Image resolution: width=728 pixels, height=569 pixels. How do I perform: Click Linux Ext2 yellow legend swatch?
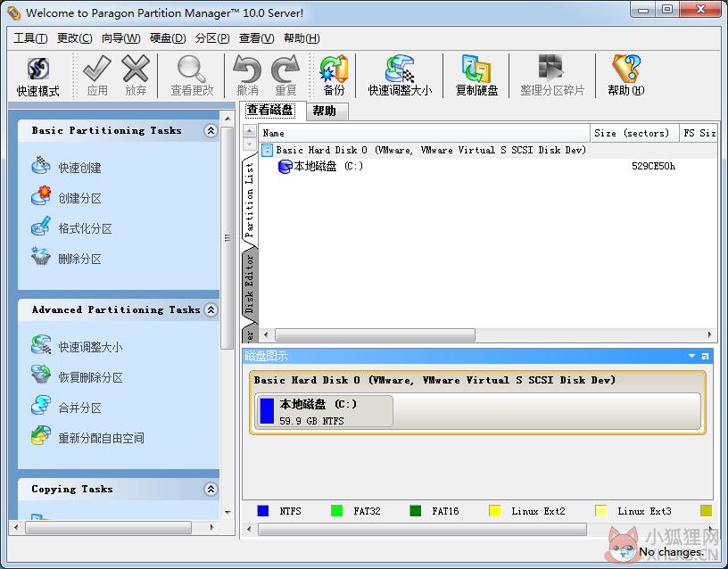(x=494, y=511)
